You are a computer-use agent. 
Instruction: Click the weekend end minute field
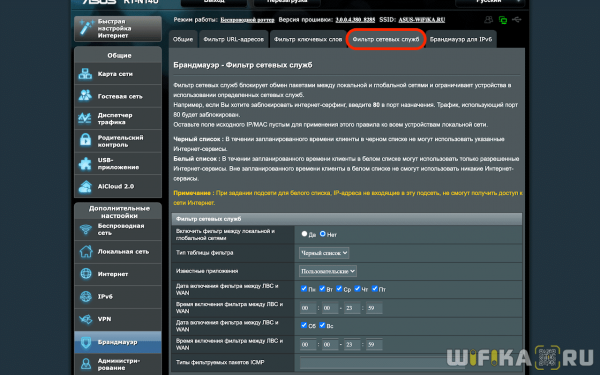[374, 344]
